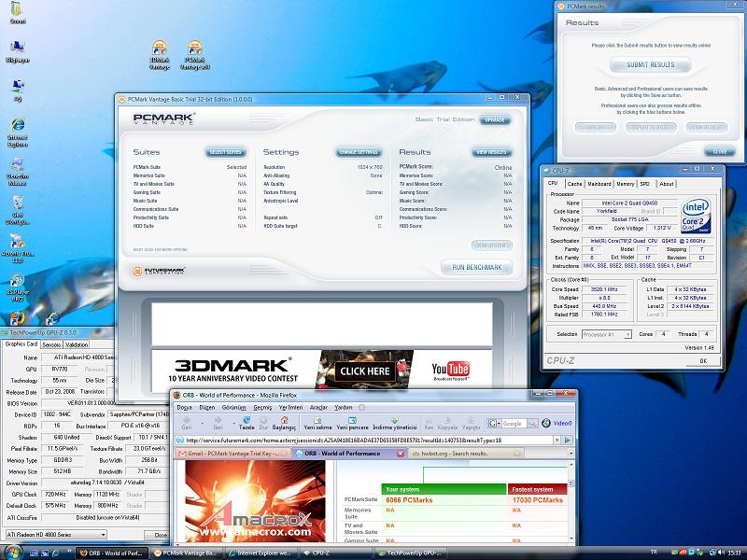Open the Firefox list all tabs dropdown
Viewport: 747px width, 560px height.
[571, 454]
